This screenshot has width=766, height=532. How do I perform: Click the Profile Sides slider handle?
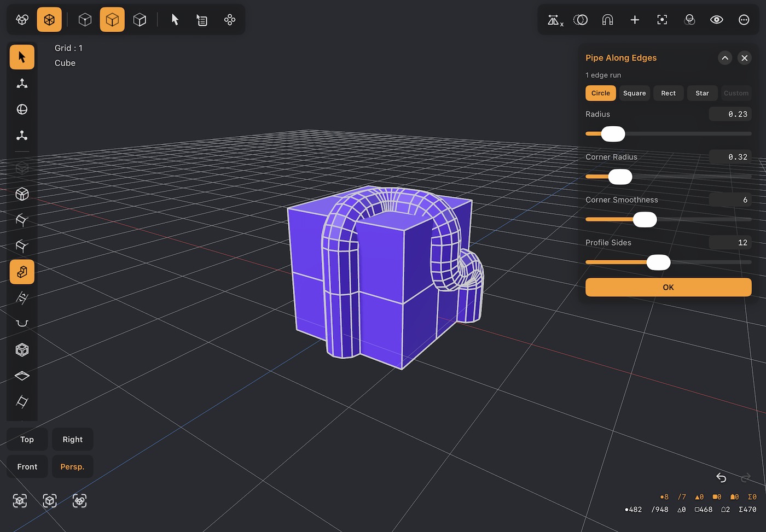coord(659,262)
